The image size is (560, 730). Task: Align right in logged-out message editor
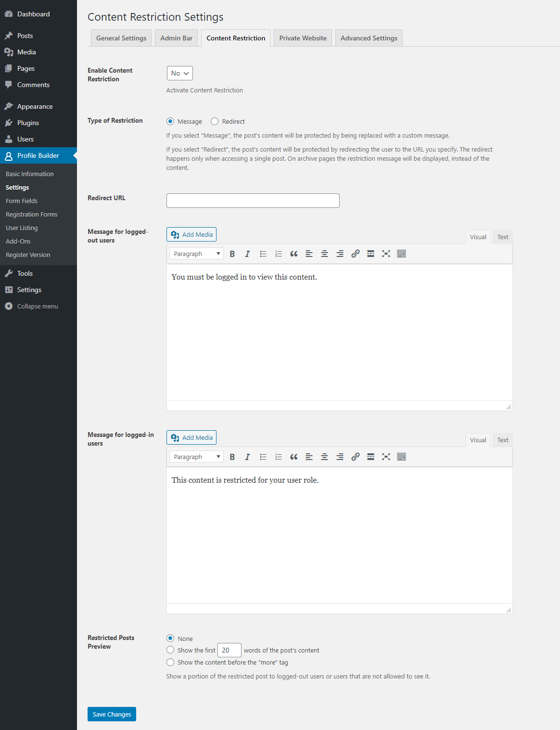[340, 254]
